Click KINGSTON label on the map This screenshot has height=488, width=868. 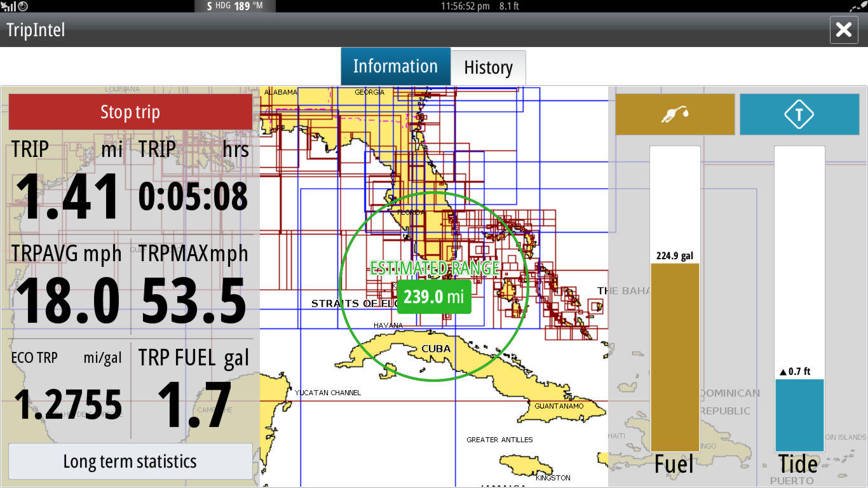tap(553, 478)
